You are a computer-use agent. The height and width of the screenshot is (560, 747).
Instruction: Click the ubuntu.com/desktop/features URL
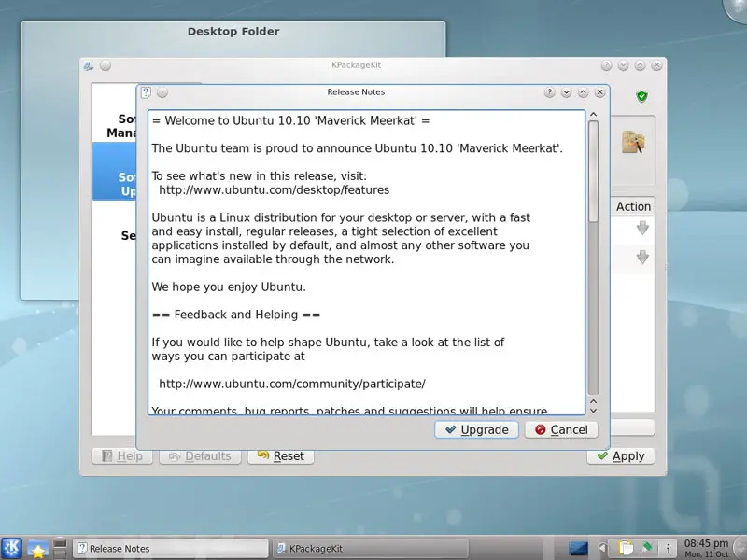coord(274,190)
